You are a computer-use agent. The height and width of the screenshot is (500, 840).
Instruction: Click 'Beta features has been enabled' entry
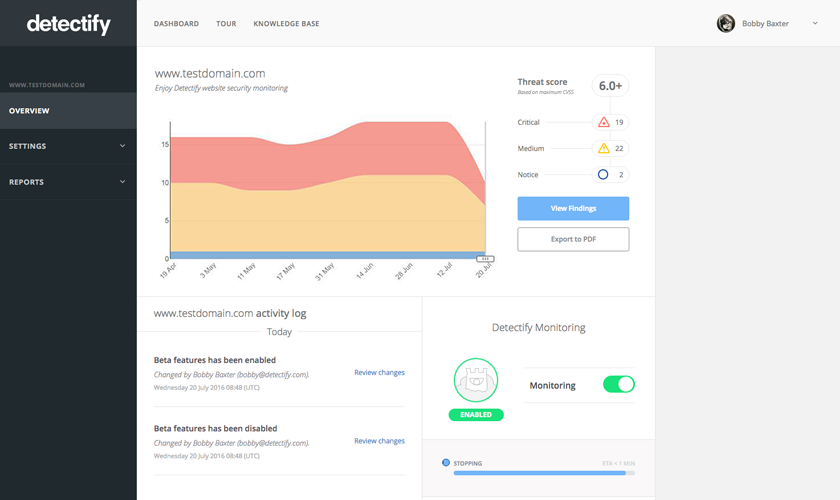pyautogui.click(x=215, y=360)
